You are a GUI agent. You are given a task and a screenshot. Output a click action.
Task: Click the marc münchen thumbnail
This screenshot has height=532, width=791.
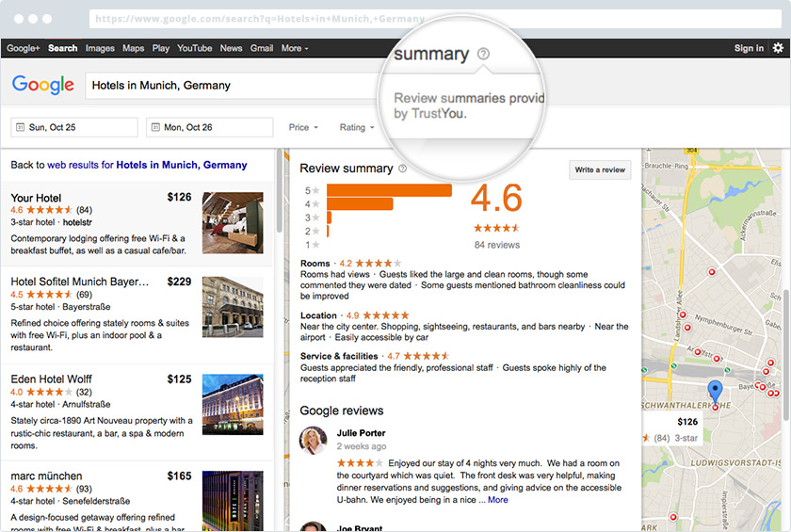233,501
